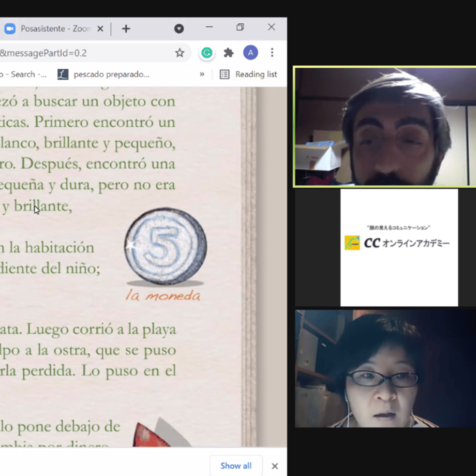This screenshot has height=476, width=476.
Task: Click the Zoom tab favicon
Action: 10,28
